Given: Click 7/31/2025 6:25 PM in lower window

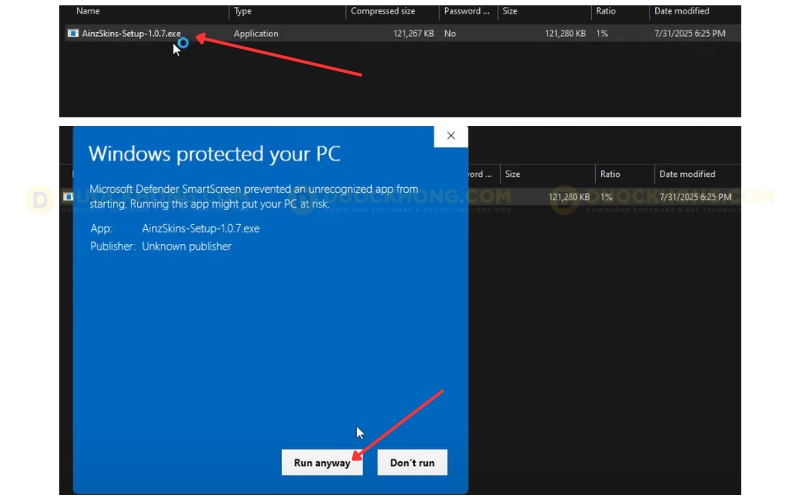Looking at the screenshot, I should point(695,197).
